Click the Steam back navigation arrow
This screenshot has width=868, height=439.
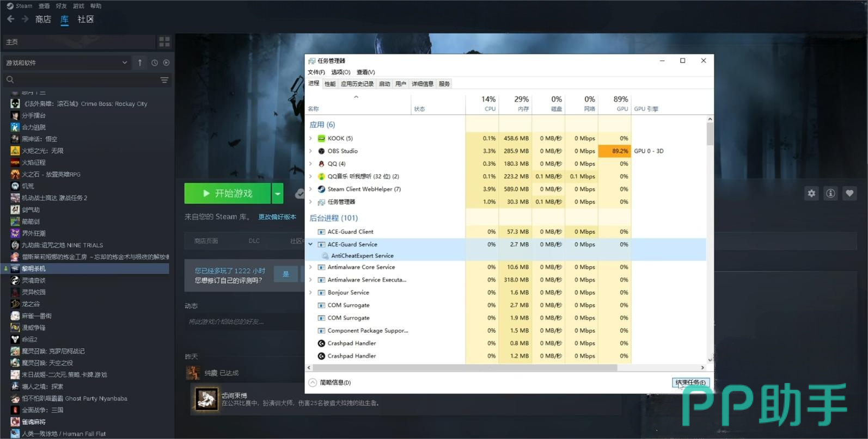click(11, 19)
